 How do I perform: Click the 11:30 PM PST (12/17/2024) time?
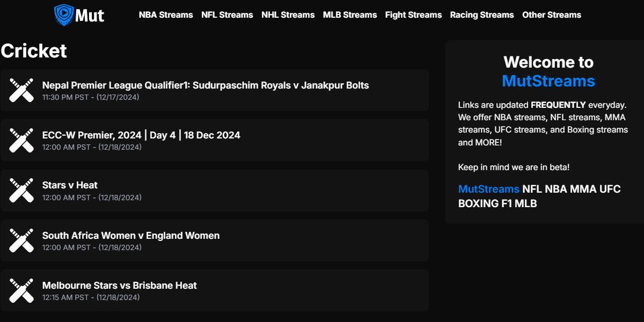pyautogui.click(x=91, y=97)
